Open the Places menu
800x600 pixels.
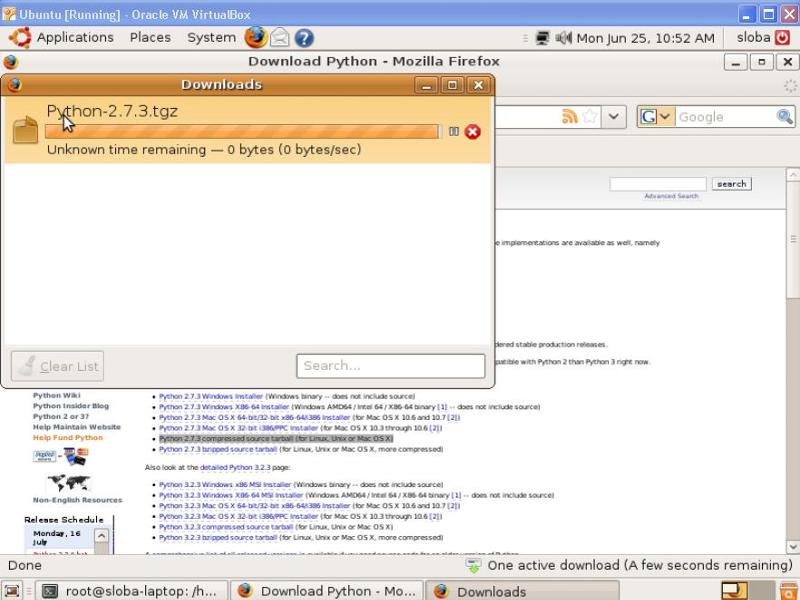click(x=150, y=38)
